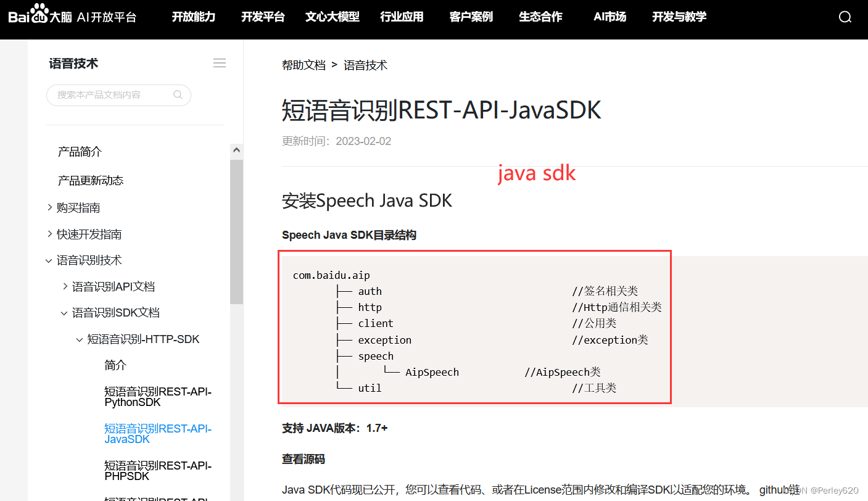Expand the 语音识别API文档 chevron
This screenshot has width=868, height=501.
coord(65,286)
